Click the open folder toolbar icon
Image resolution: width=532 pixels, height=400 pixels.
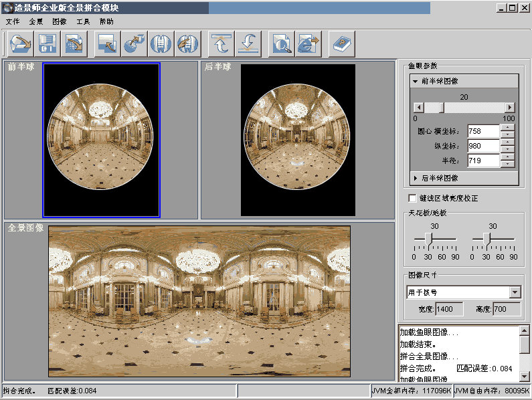pos(20,43)
